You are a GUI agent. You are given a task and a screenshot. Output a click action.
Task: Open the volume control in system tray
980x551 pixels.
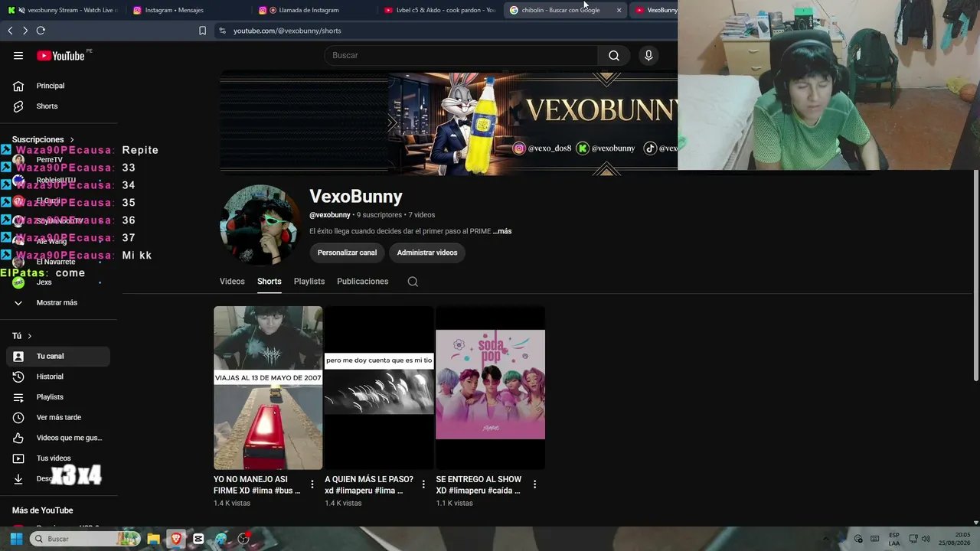(926, 539)
